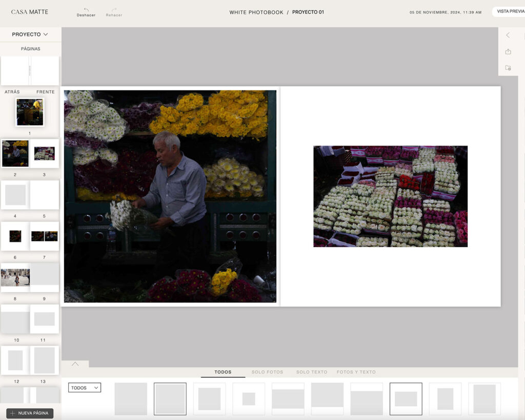Click the share/export icon in right panel

508,52
